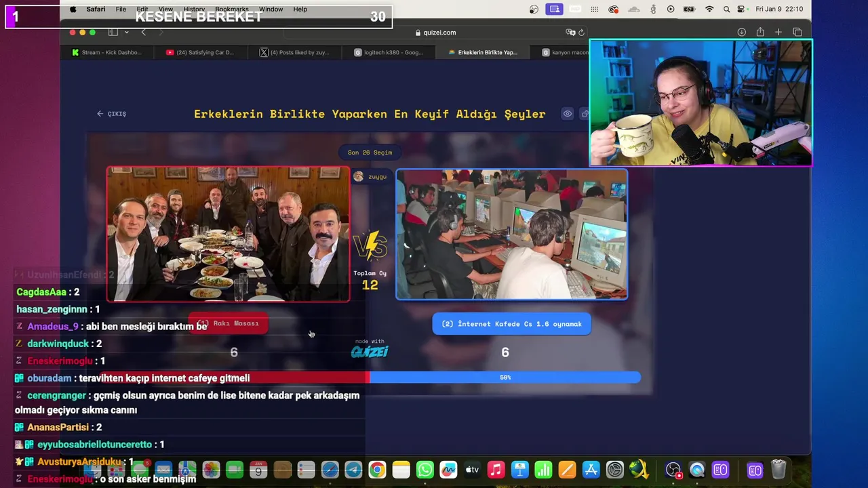
Task: Open Safari downloads icon
Action: click(x=742, y=33)
